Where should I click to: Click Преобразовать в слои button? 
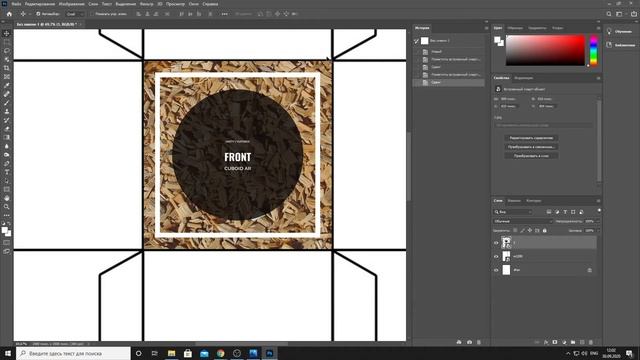click(x=531, y=156)
